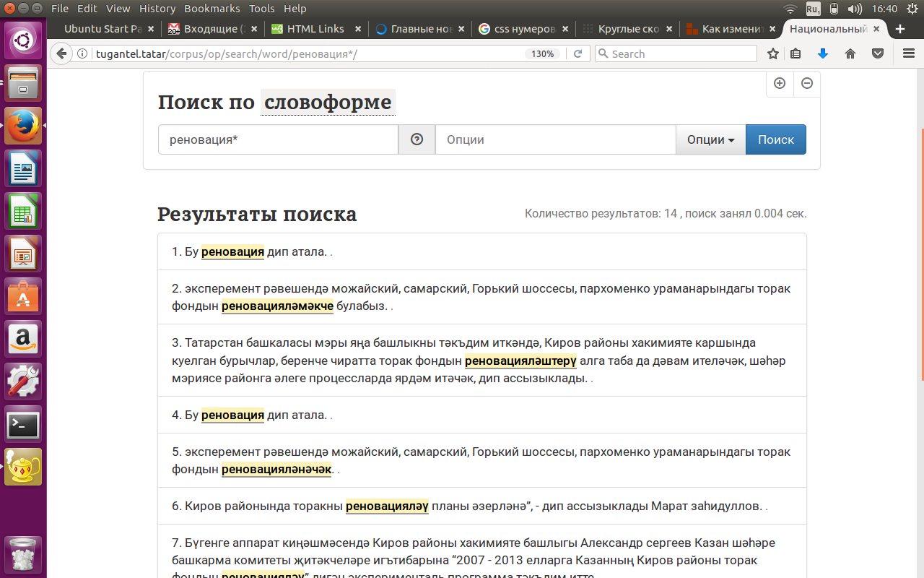Image resolution: width=924 pixels, height=578 pixels.
Task: Click the Back navigation arrow
Action: (61, 53)
